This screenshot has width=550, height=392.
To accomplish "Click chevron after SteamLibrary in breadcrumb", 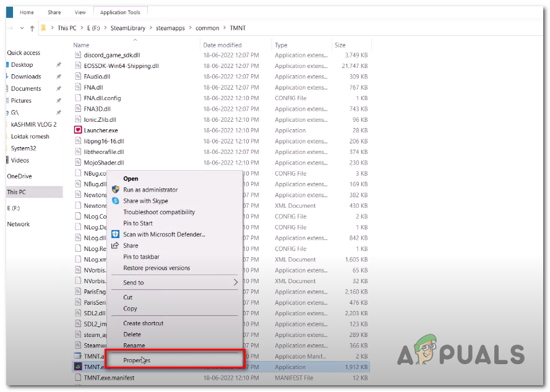I will pyautogui.click(x=151, y=28).
